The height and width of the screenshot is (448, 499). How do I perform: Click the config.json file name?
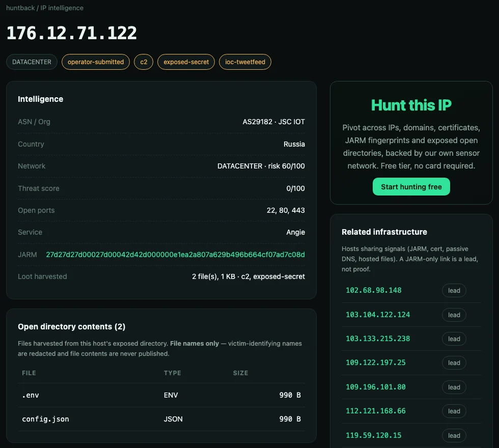tap(45, 419)
